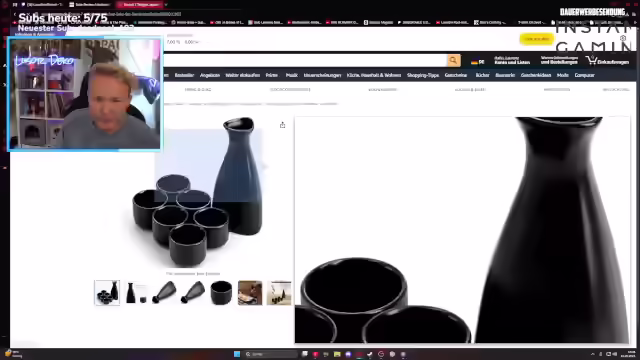Open Küche, Haushalt & Wohnen category
Viewport: 640px width, 360px height.
(374, 75)
